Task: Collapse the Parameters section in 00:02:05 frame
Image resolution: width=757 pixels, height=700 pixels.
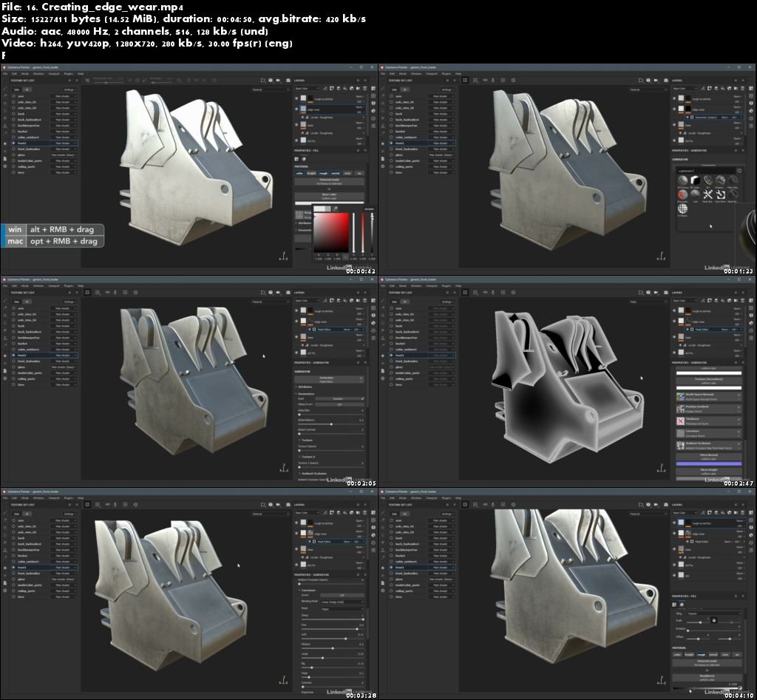Action: coord(308,393)
